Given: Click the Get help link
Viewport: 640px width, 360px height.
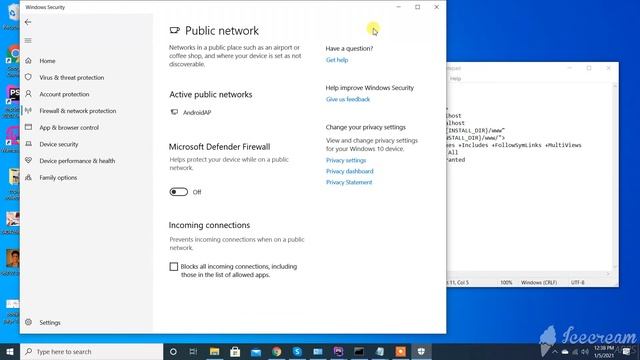Looking at the screenshot, I should pos(337,60).
